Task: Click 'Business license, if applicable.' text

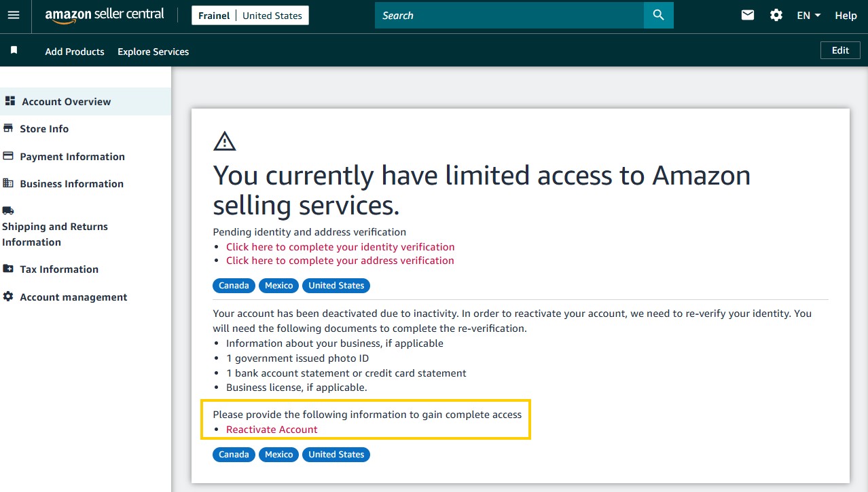Action: pyautogui.click(x=296, y=387)
